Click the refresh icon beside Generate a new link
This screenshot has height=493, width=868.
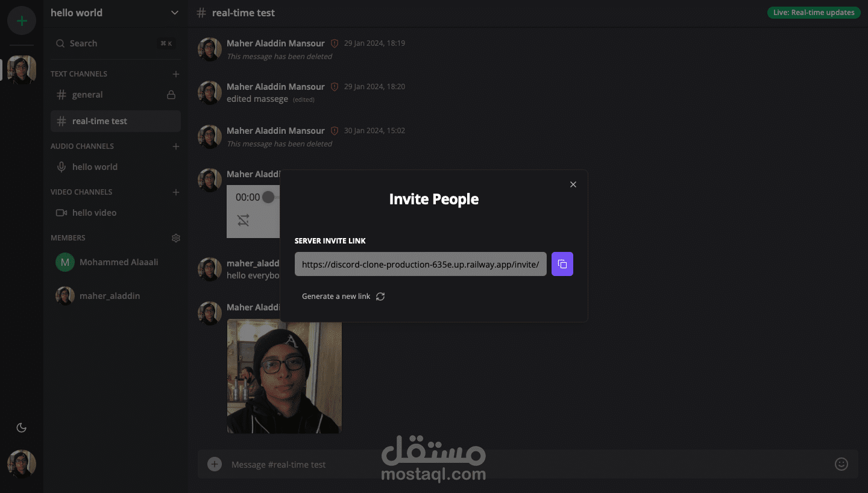point(380,297)
